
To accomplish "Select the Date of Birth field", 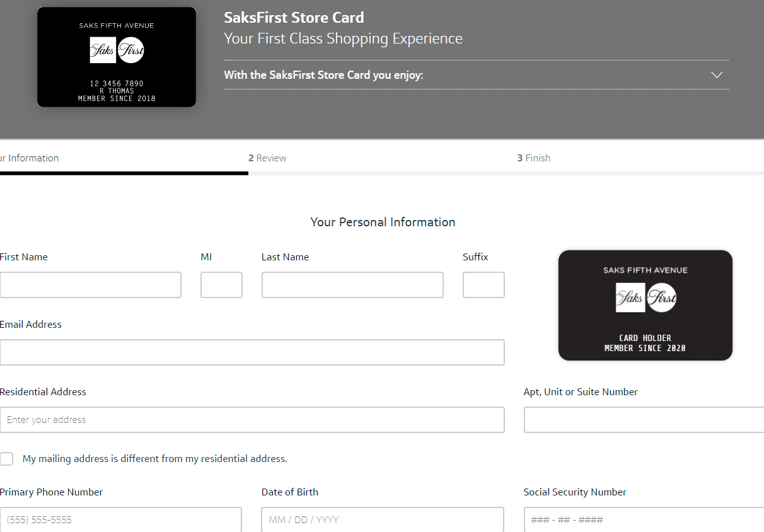I will pos(383,520).
